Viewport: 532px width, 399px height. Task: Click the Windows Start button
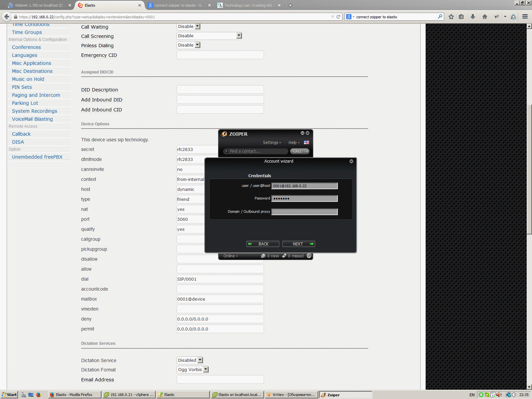point(9,395)
